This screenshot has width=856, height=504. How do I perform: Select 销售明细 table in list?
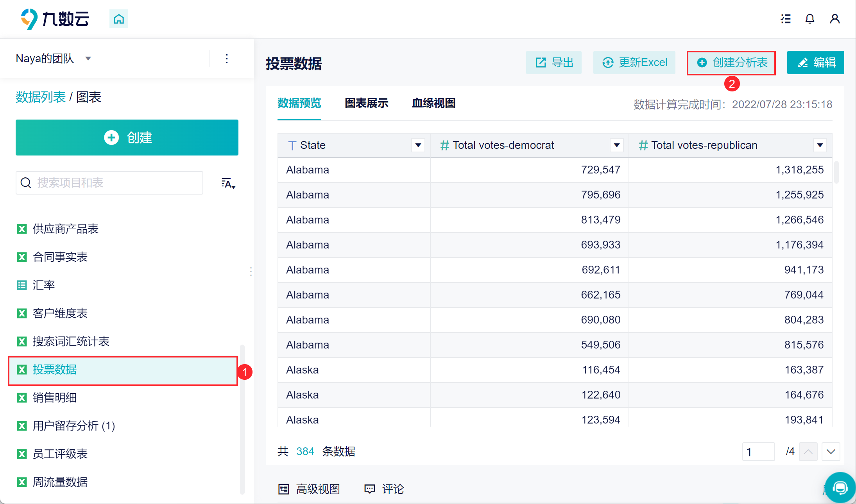click(x=55, y=398)
